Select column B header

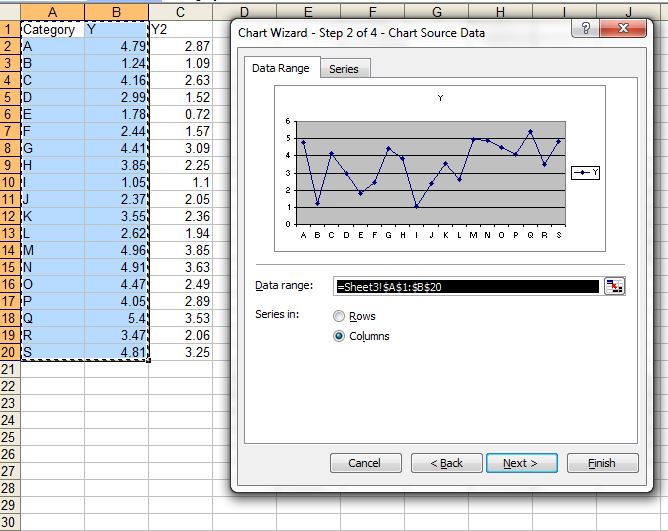tap(116, 12)
